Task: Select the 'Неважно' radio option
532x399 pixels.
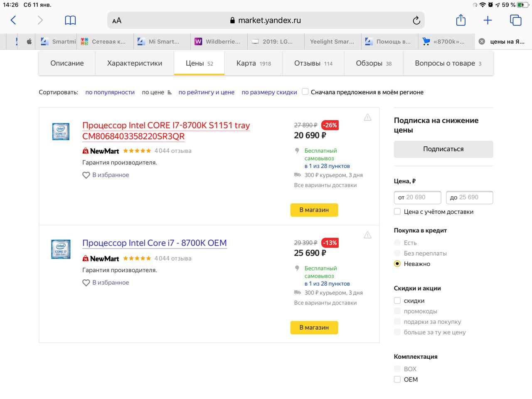Action: point(397,264)
